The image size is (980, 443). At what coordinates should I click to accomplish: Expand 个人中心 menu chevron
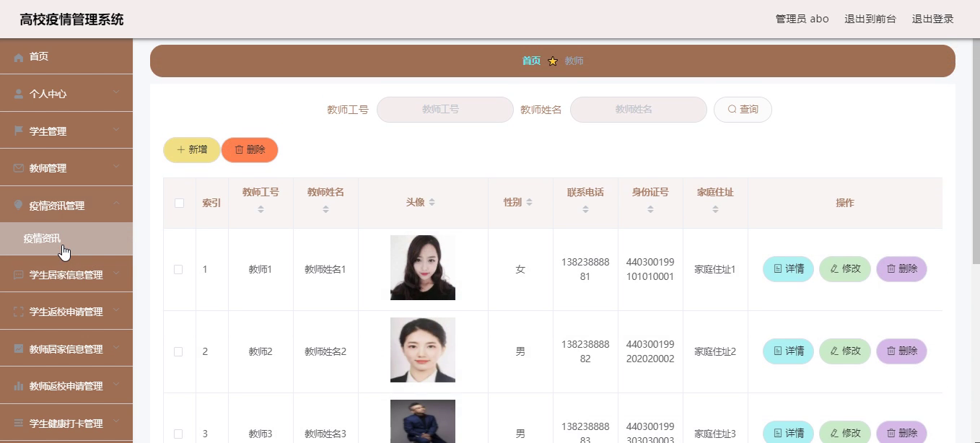116,93
